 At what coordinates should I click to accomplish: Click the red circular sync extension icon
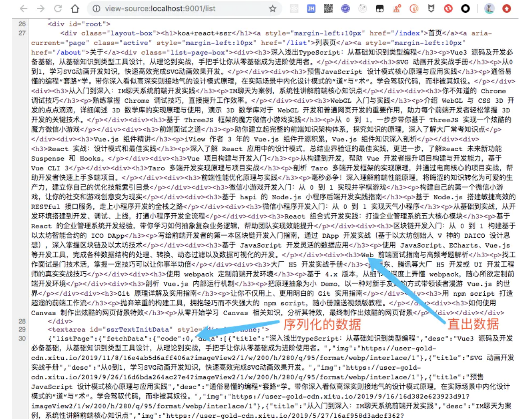[x=448, y=8]
